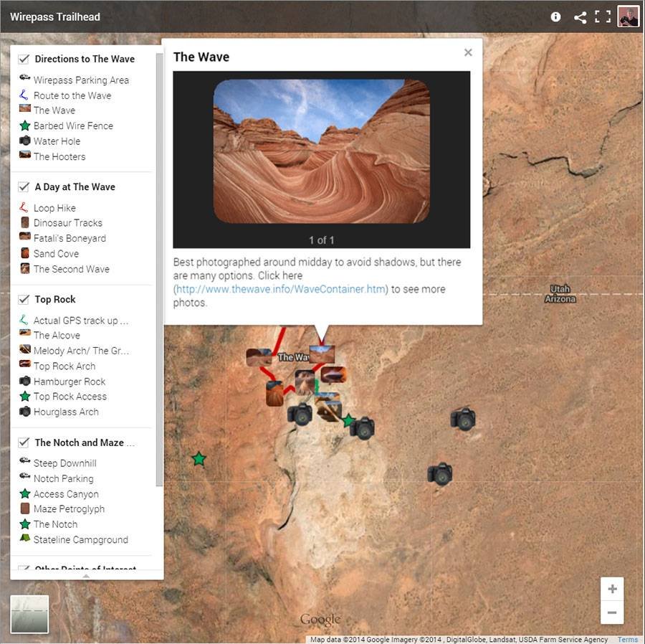645x644 pixels.
Task: Enter fullscreen map view
Action: pos(603,16)
